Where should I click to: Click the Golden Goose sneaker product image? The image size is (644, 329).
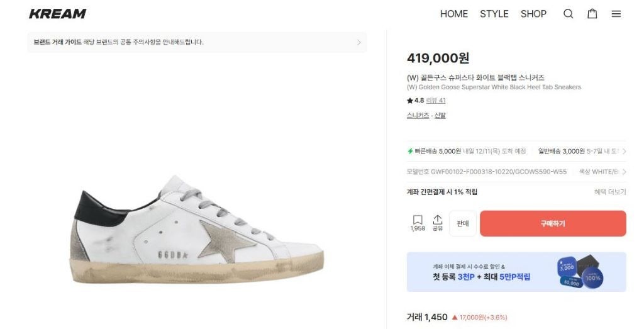[x=198, y=231]
